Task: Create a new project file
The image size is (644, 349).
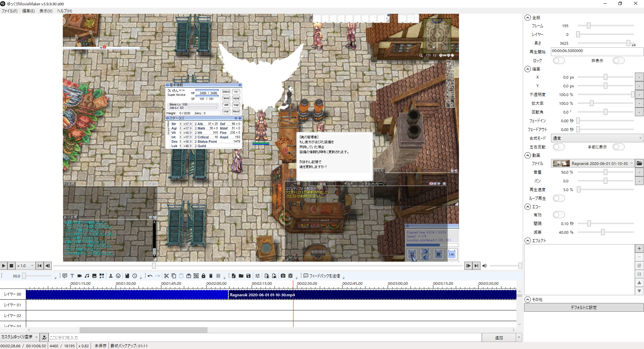Action: pos(234,276)
